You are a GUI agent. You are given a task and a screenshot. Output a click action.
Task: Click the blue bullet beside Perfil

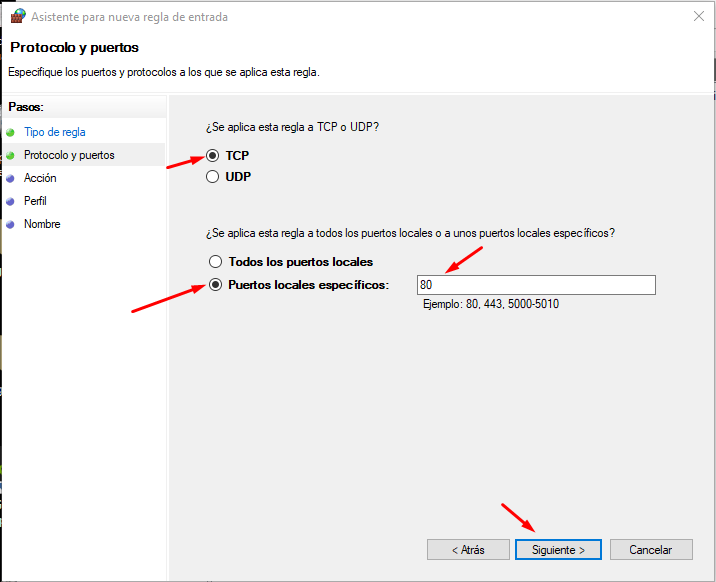[x=10, y=201]
